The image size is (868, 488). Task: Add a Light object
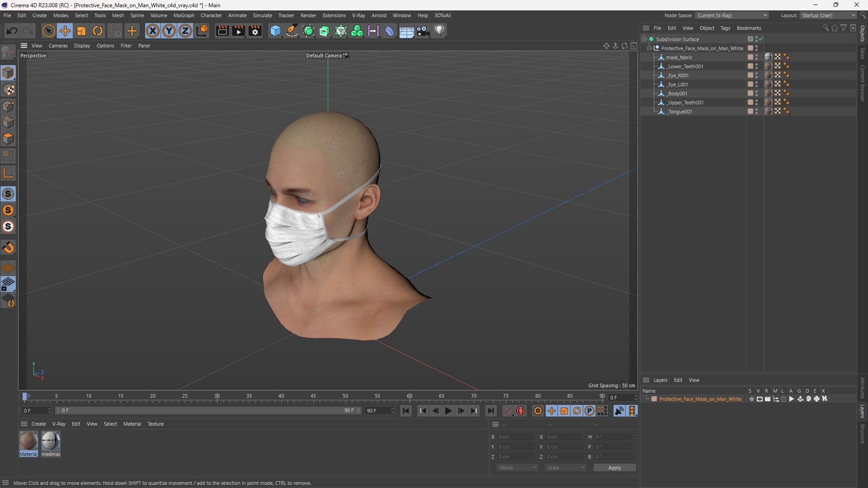pyautogui.click(x=439, y=31)
